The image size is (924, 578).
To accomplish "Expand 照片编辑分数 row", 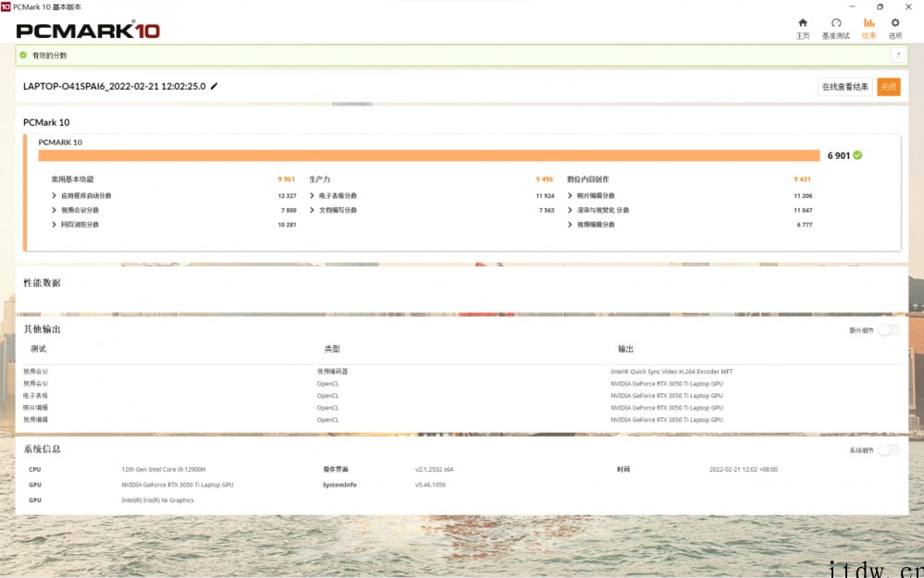I will [570, 196].
